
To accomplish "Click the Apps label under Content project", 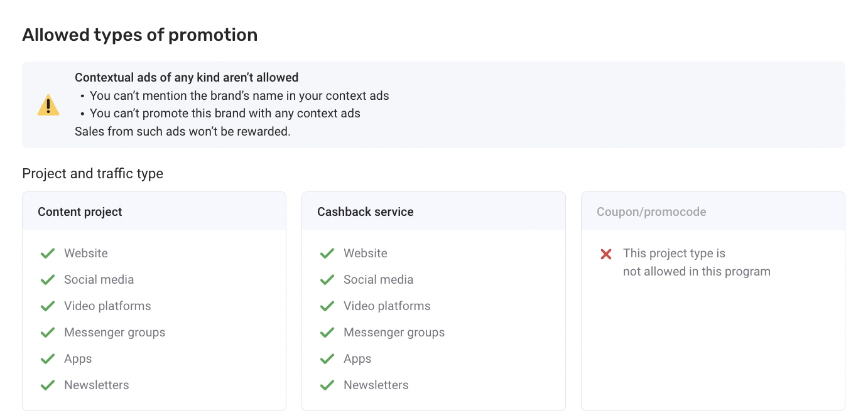I will [x=78, y=359].
